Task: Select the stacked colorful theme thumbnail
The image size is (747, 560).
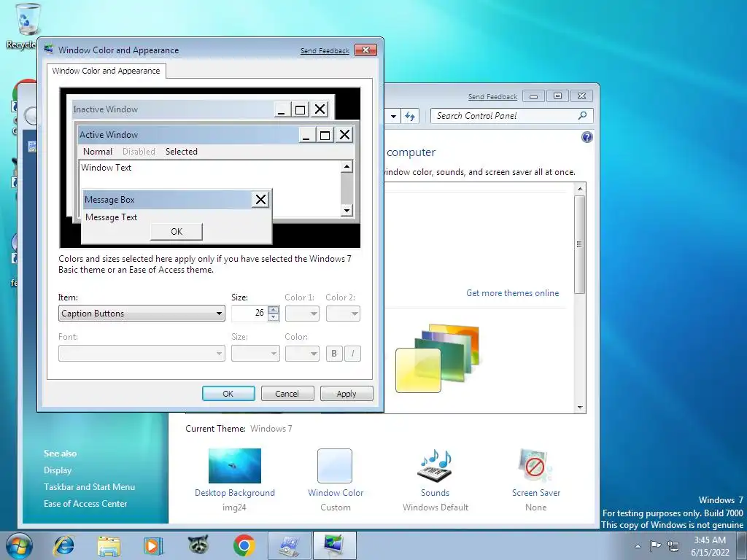Action: [x=438, y=358]
